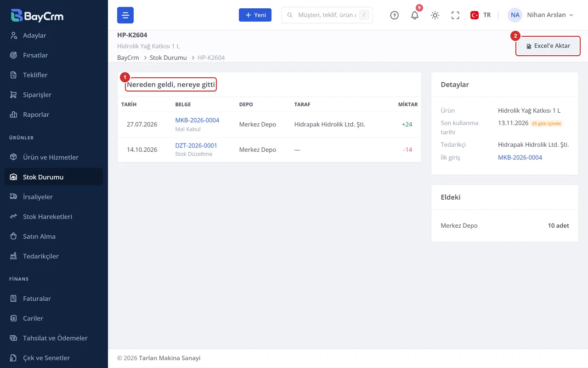Open the Siparişler cart icon
Viewport: 588px width, 368px height.
[x=14, y=95]
